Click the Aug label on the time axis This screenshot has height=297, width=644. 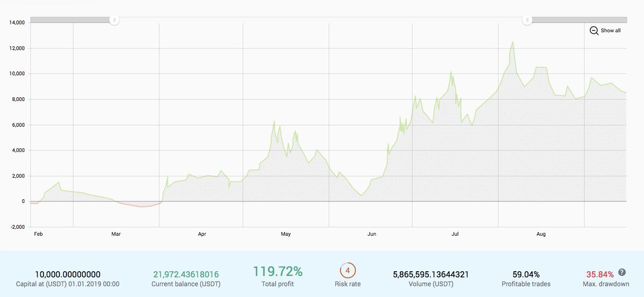(x=541, y=234)
